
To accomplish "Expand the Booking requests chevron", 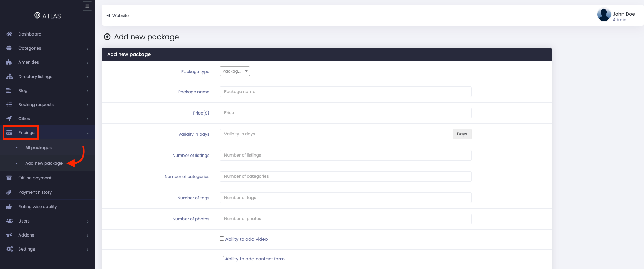I will (x=88, y=105).
